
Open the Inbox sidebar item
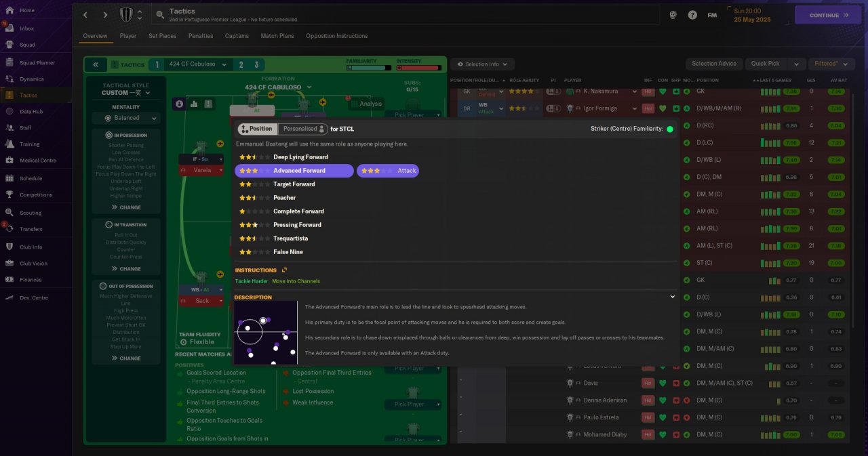point(27,28)
